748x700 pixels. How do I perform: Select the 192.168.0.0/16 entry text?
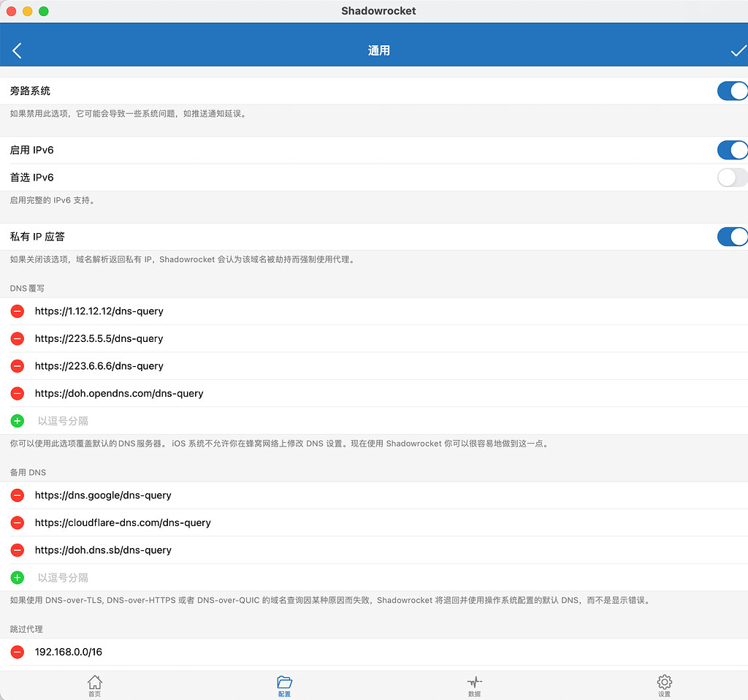click(69, 652)
